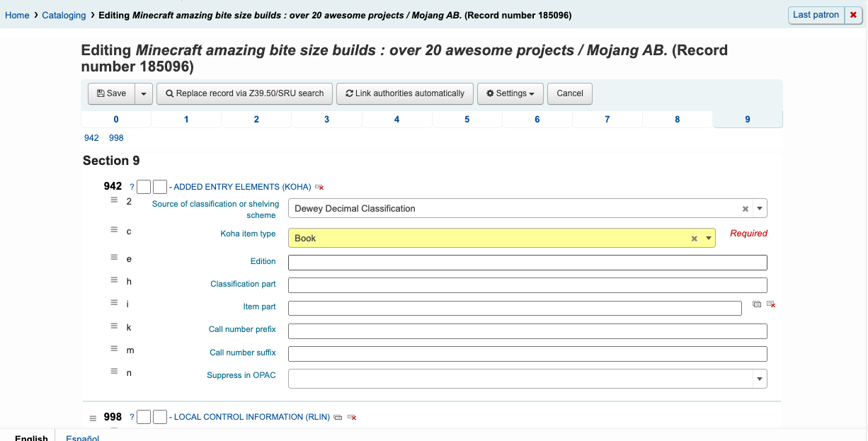The width and height of the screenshot is (868, 441).
Task: Switch to tab 6
Action: [x=537, y=120]
